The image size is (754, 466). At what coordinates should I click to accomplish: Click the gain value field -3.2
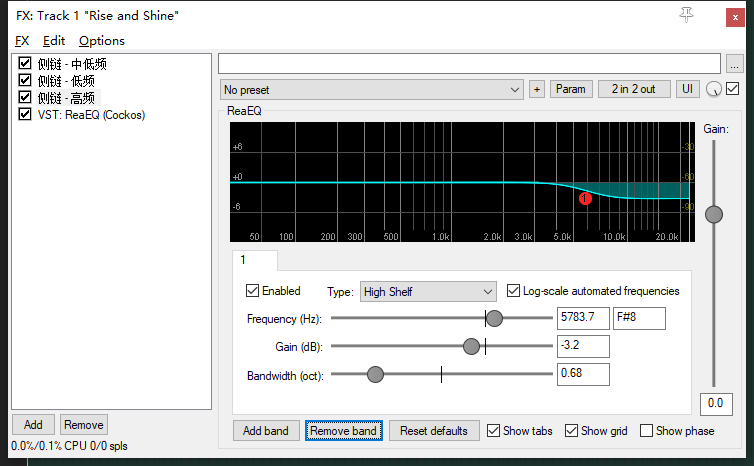(583, 346)
